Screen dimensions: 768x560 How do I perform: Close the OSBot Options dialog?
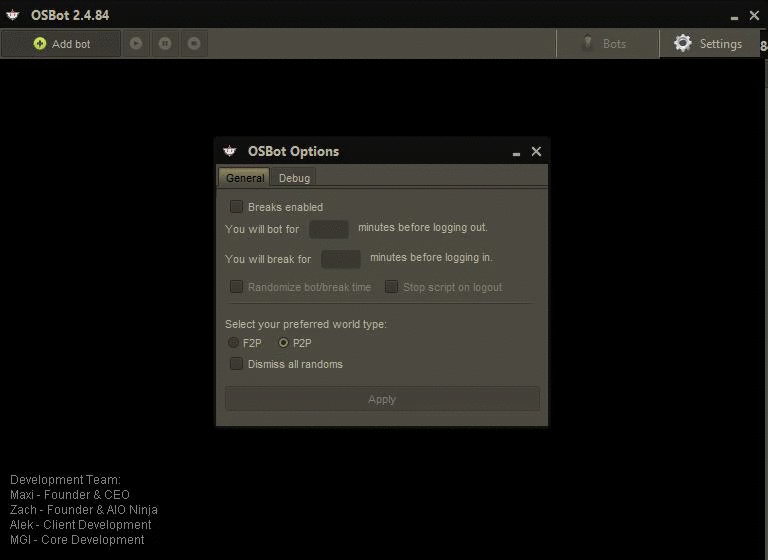click(x=536, y=151)
